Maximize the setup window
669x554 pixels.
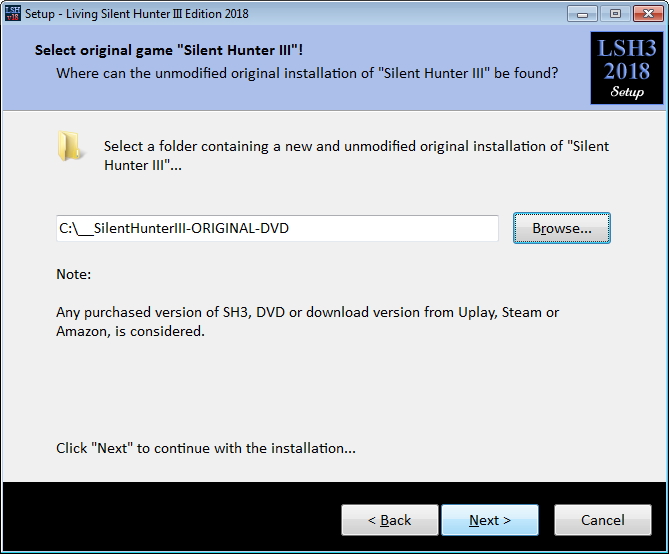click(x=615, y=14)
